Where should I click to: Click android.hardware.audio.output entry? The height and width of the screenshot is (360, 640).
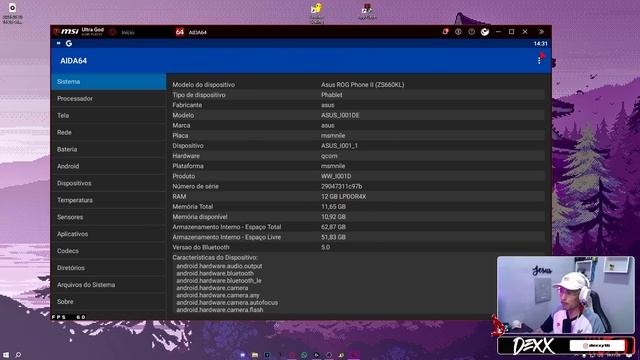pyautogui.click(x=219, y=266)
